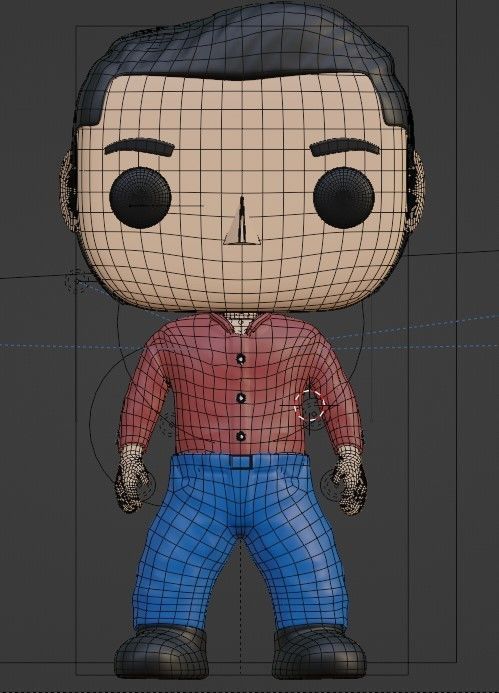The height and width of the screenshot is (693, 499).
Task: Select the belt buckle on the pants
Action: pos(241,462)
